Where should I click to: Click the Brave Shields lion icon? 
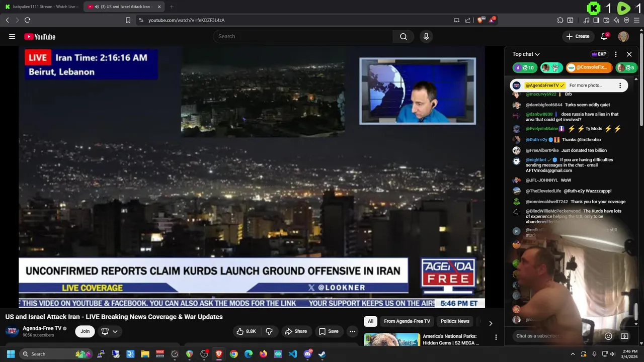point(480,20)
